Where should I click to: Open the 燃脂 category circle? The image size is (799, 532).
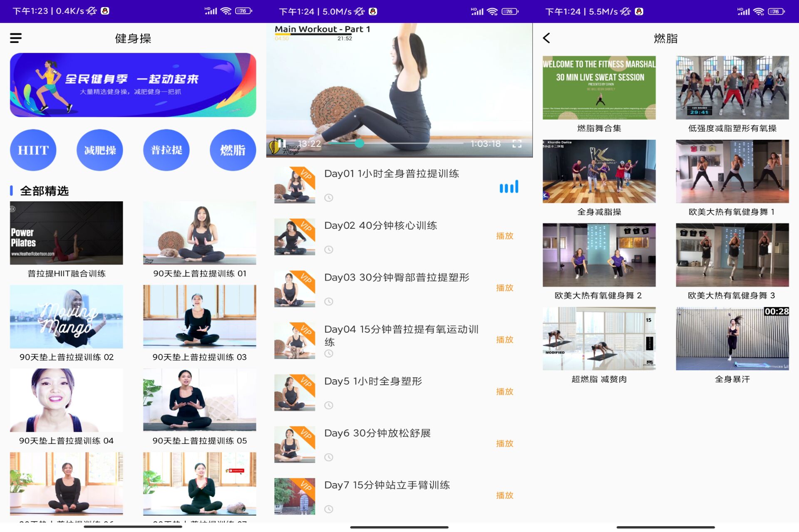pos(233,150)
